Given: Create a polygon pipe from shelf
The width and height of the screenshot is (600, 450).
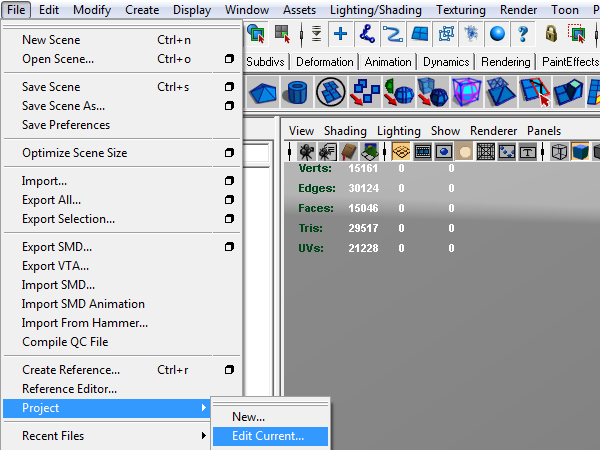Looking at the screenshot, I should coord(297,92).
